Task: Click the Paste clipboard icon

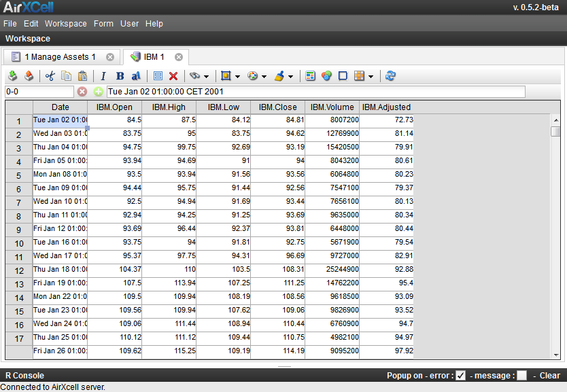Action: coord(82,76)
